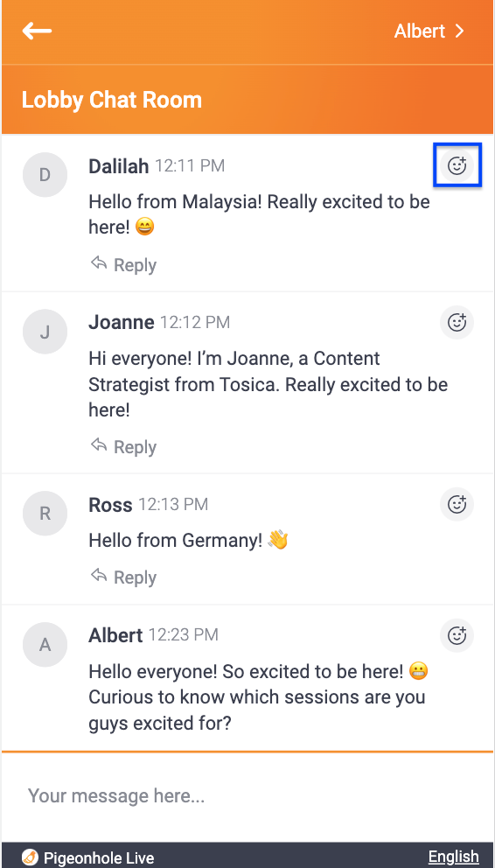Add emoji reaction to Joanne's message
Viewport: 495px width, 868px height.
(x=457, y=322)
